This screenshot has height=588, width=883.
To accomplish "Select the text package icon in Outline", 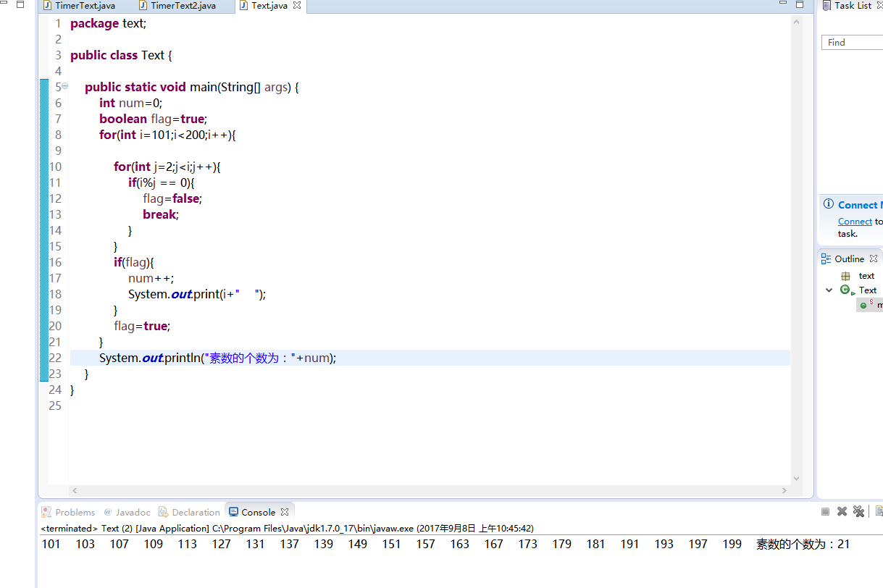I will [x=845, y=276].
